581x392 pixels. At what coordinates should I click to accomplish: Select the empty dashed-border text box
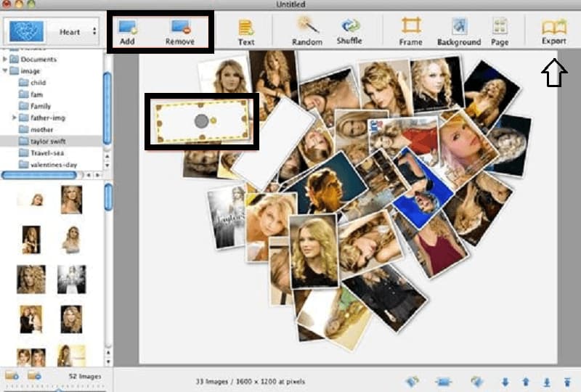coord(201,121)
